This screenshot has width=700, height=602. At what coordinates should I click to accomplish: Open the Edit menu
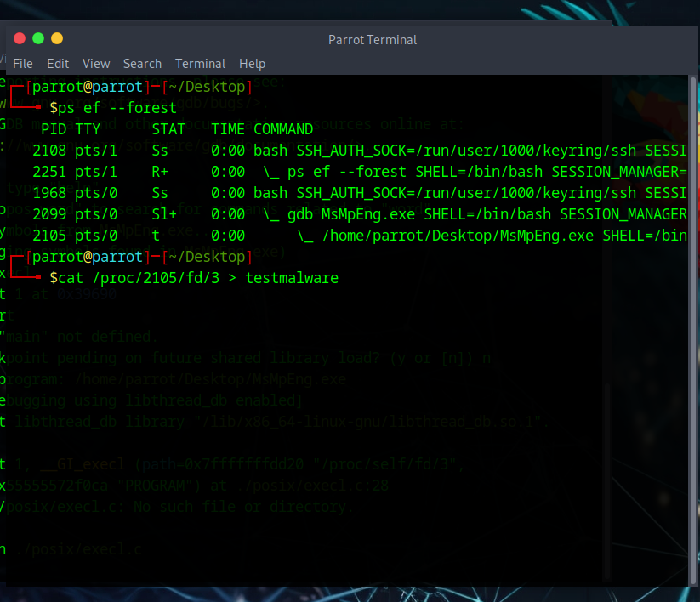58,64
